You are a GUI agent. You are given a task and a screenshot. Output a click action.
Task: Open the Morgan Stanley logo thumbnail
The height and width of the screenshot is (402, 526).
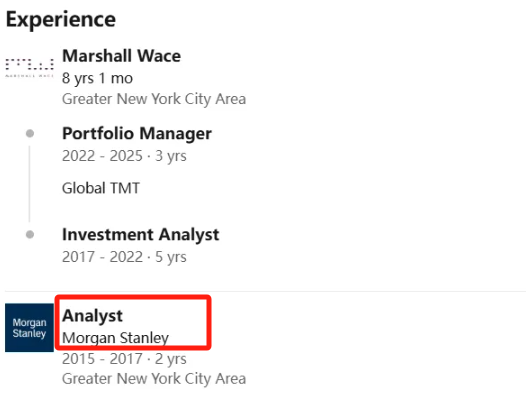(x=30, y=328)
